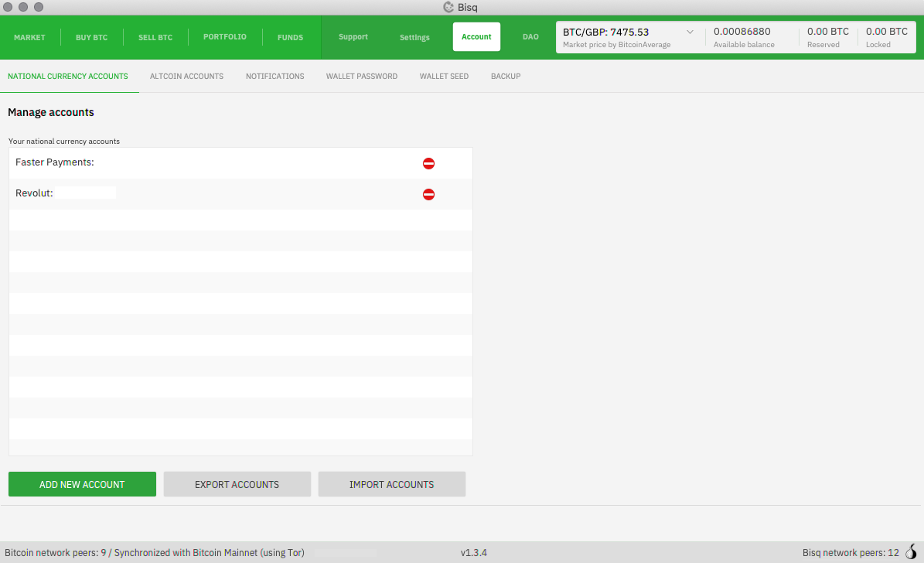The width and height of the screenshot is (924, 563).
Task: Delete the Faster Payments account
Action: coord(428,163)
